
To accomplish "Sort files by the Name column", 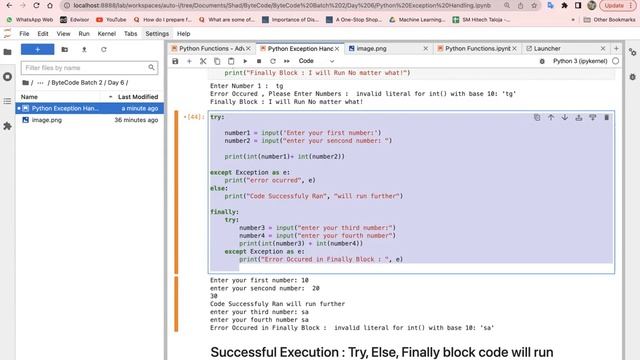I will click(x=29, y=97).
